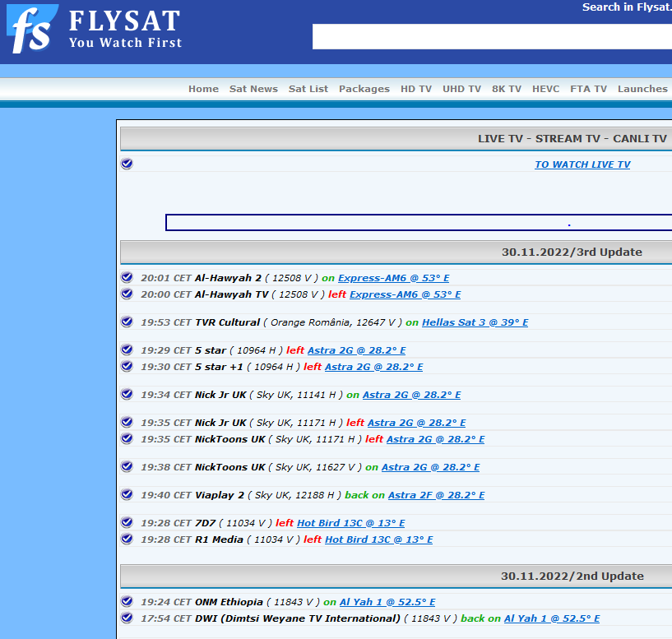Click the ONM Ethiopia channel name

point(229,602)
